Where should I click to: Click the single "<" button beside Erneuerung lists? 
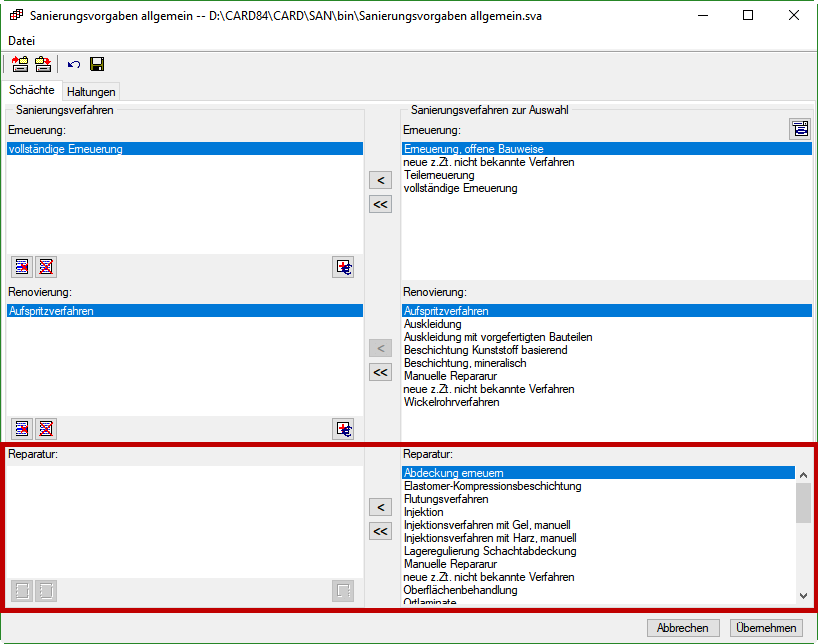click(x=380, y=180)
